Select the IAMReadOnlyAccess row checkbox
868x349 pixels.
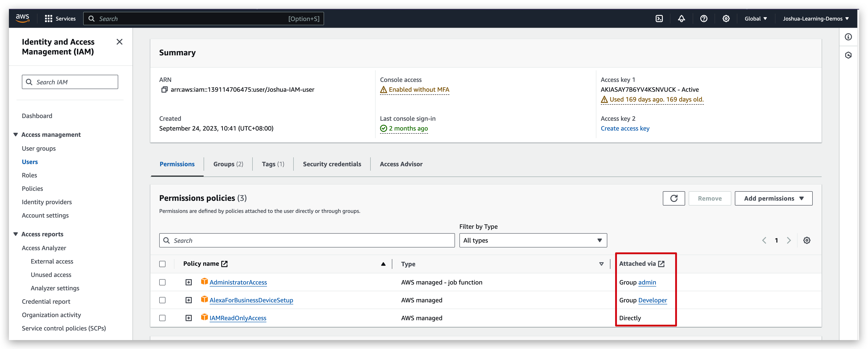pyautogui.click(x=162, y=318)
